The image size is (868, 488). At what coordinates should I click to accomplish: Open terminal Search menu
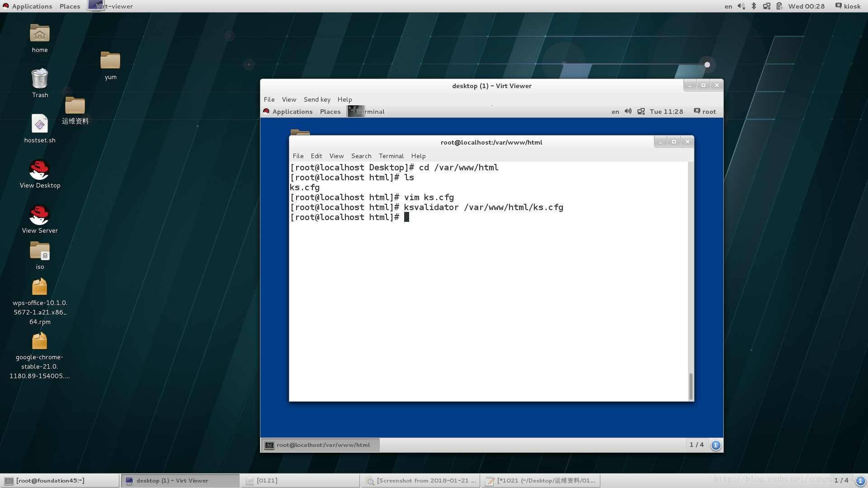coord(361,156)
